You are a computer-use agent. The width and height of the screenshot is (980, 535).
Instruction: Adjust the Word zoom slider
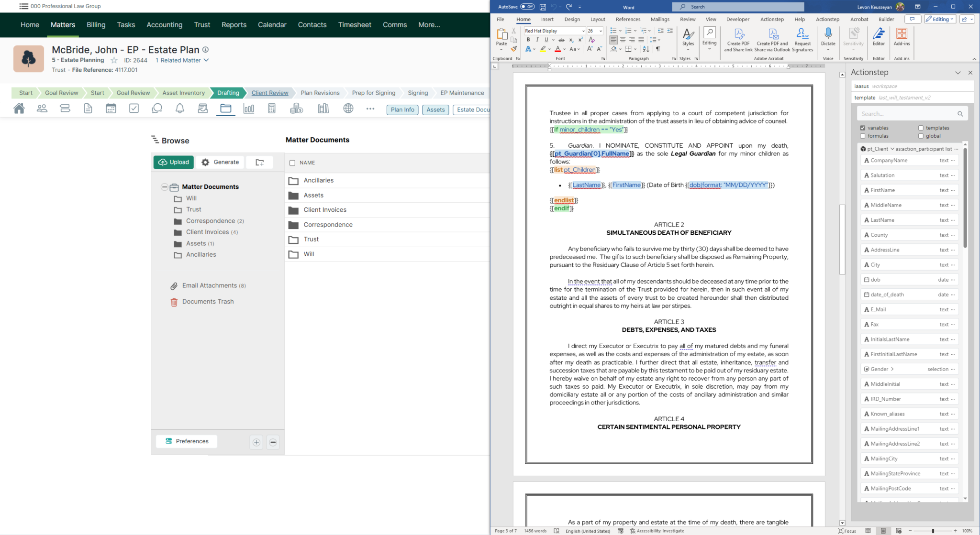pos(933,531)
